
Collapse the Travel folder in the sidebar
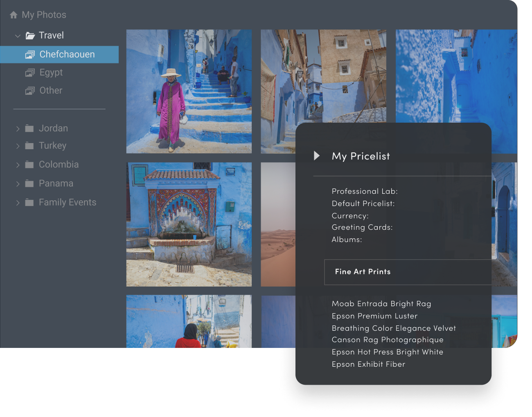(18, 36)
